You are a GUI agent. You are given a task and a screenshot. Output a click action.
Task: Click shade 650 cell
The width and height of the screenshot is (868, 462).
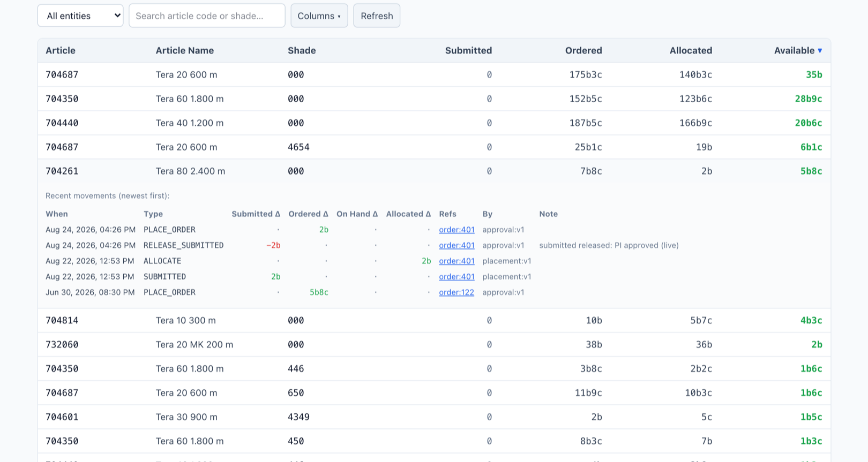coord(296,392)
